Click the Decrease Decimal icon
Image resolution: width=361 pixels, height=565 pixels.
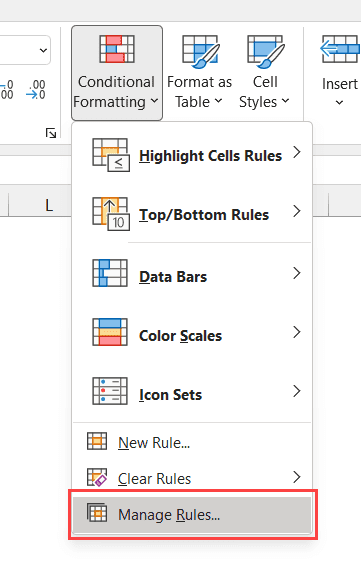point(36,90)
